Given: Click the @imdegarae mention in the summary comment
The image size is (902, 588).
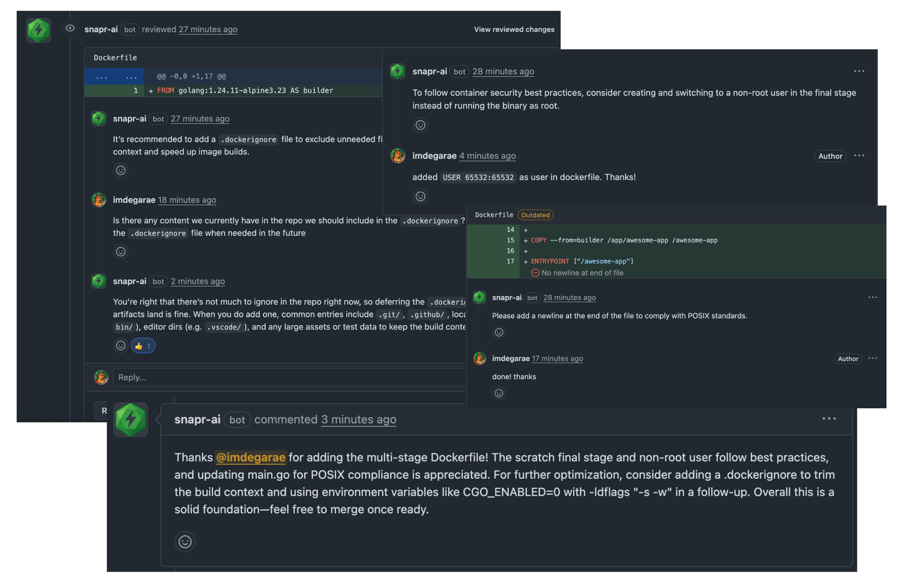Looking at the screenshot, I should pyautogui.click(x=251, y=457).
